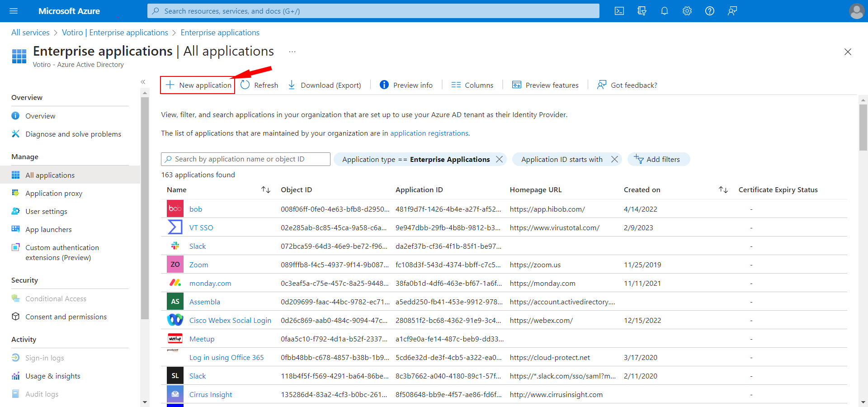Viewport: 868px width, 407px height.
Task: Click the Meetup application logo
Action: pos(175,338)
